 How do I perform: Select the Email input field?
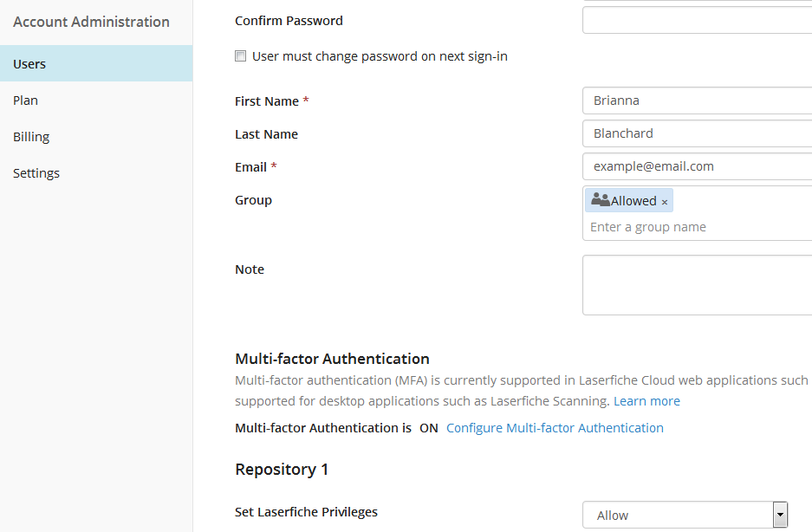tap(697, 166)
